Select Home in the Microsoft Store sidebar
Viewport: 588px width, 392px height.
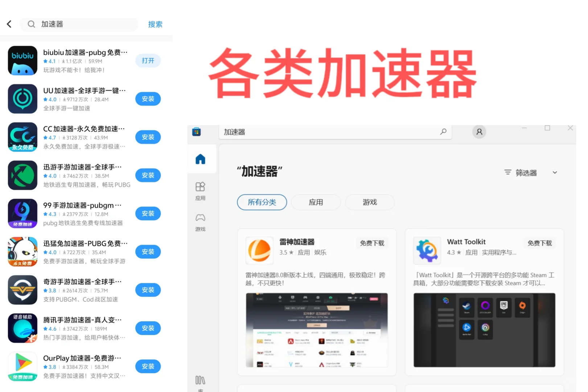(200, 159)
